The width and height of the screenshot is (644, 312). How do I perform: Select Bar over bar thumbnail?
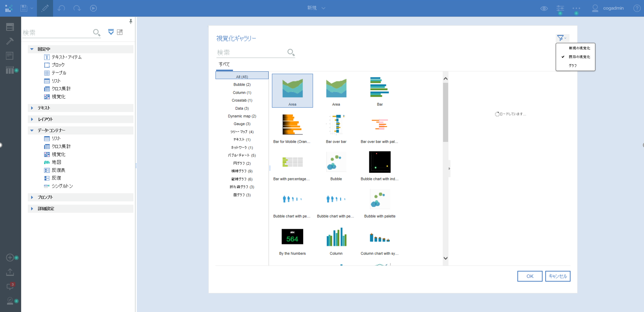(x=336, y=128)
